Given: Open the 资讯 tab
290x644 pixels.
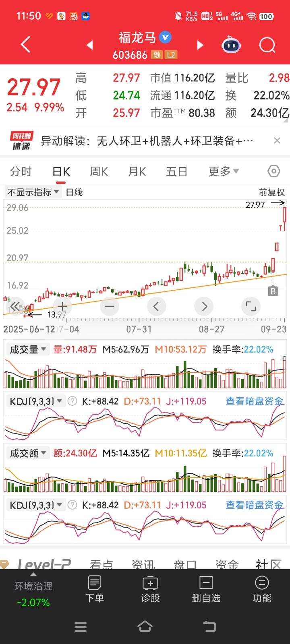Looking at the screenshot, I should pyautogui.click(x=143, y=564).
